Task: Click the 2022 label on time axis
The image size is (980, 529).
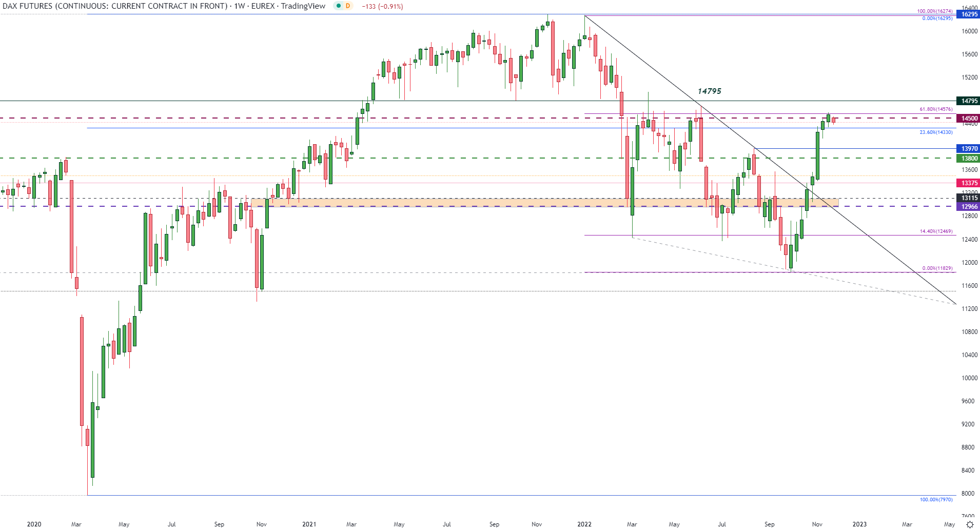Action: [x=584, y=524]
